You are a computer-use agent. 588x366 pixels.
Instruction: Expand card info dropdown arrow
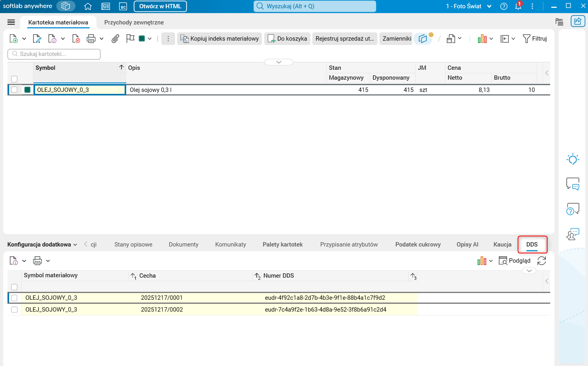[63, 39]
